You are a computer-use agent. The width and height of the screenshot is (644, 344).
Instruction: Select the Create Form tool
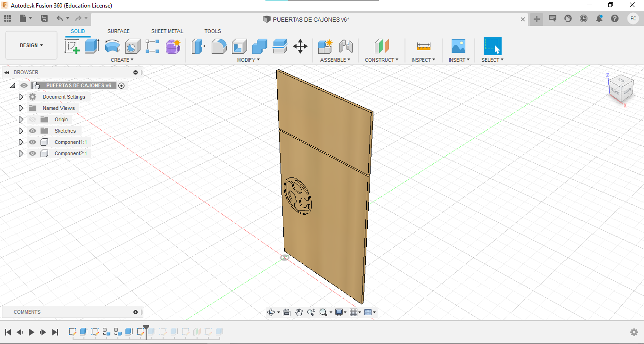tap(173, 46)
